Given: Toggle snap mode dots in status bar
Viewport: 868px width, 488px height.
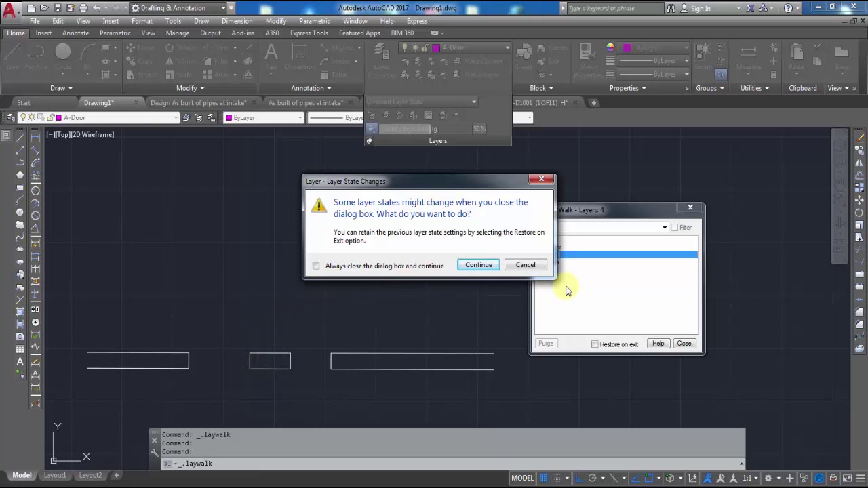Looking at the screenshot, I should pyautogui.click(x=555, y=478).
